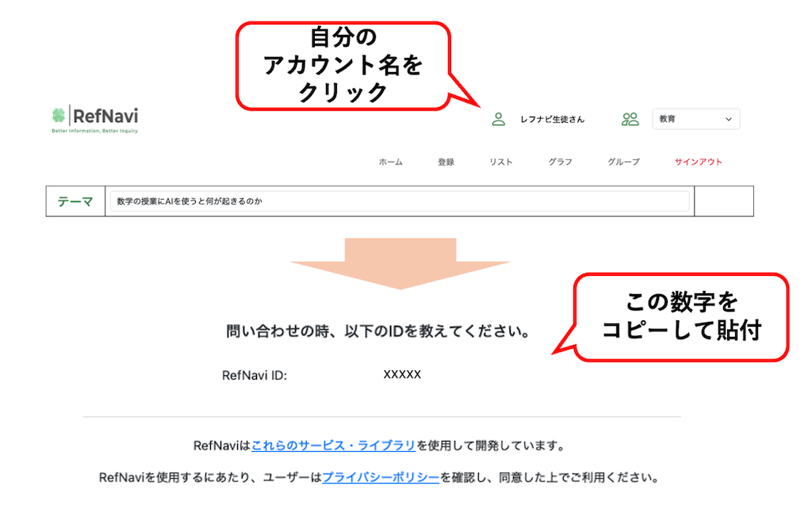
Task: Open the 教育 group dropdown
Action: (x=695, y=119)
